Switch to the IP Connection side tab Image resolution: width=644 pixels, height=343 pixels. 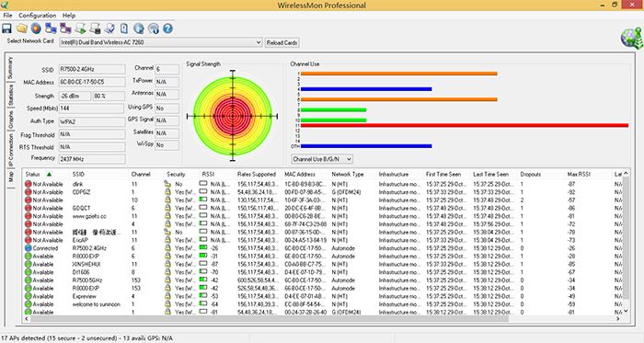coord(10,150)
